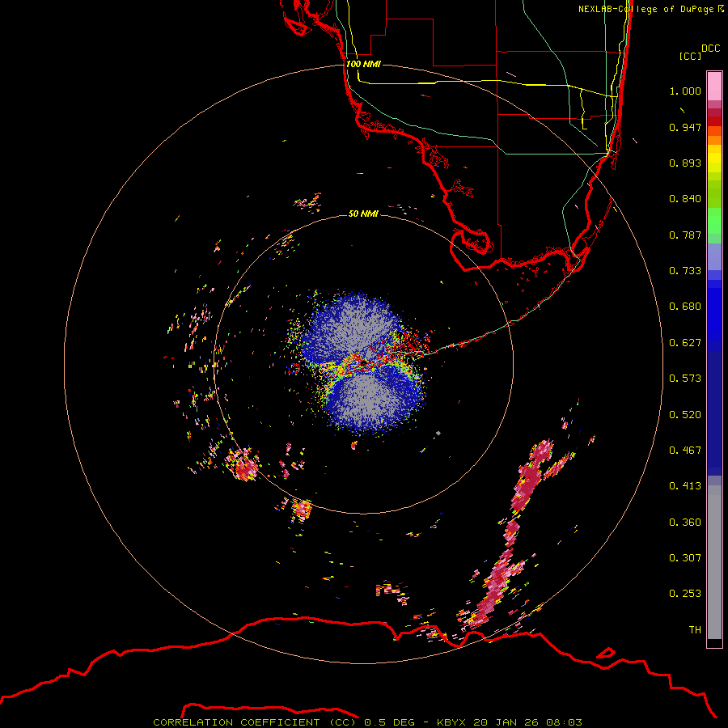Click the 0.360 scale value
Viewport: 728px width, 728px height.
click(685, 523)
